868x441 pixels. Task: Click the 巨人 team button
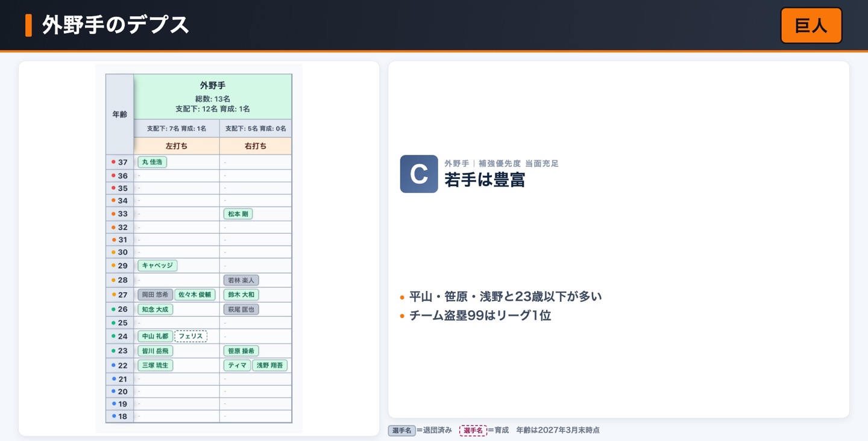pos(811,25)
